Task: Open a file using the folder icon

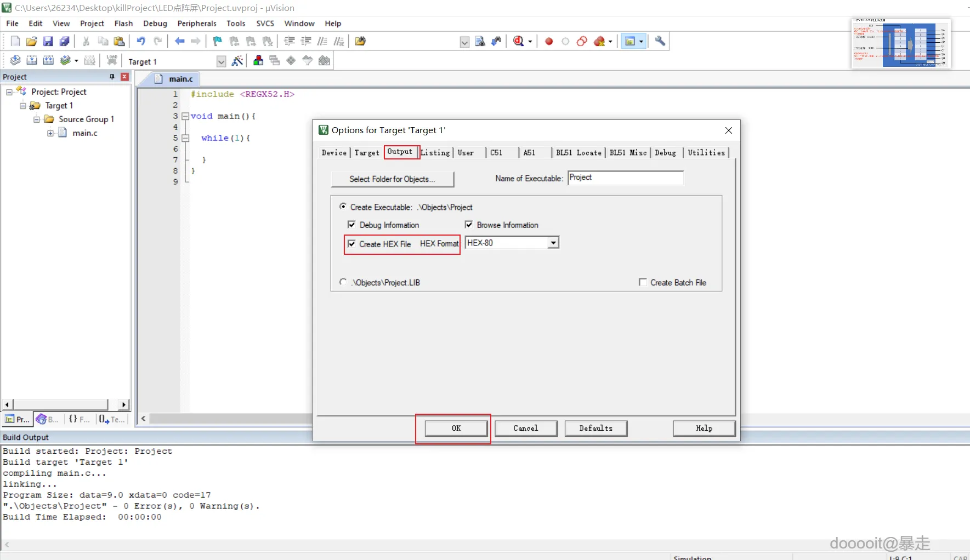Action: tap(32, 41)
